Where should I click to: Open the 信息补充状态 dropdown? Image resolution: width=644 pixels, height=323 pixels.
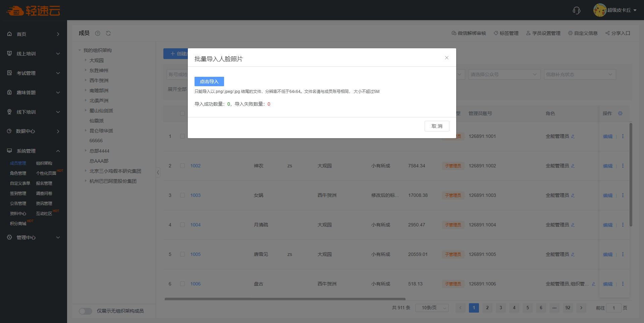coord(580,74)
